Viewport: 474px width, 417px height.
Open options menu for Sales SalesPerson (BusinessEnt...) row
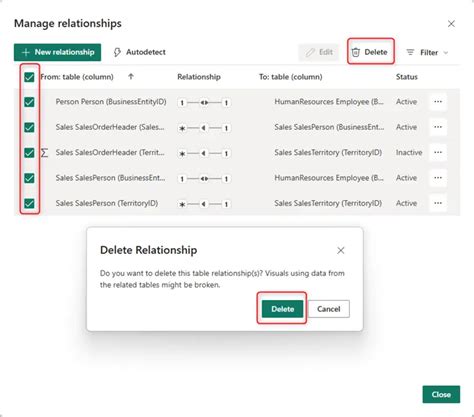point(438,178)
